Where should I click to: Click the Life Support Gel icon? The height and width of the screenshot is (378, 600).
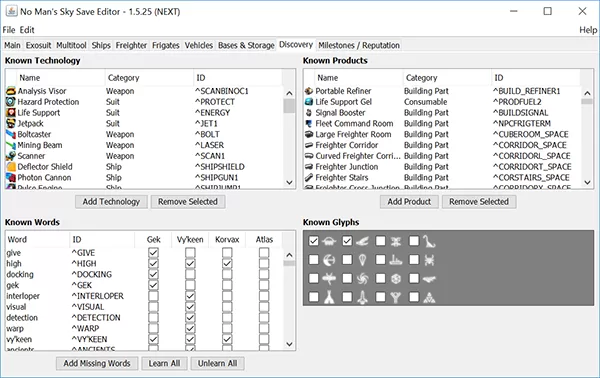pyautogui.click(x=309, y=102)
